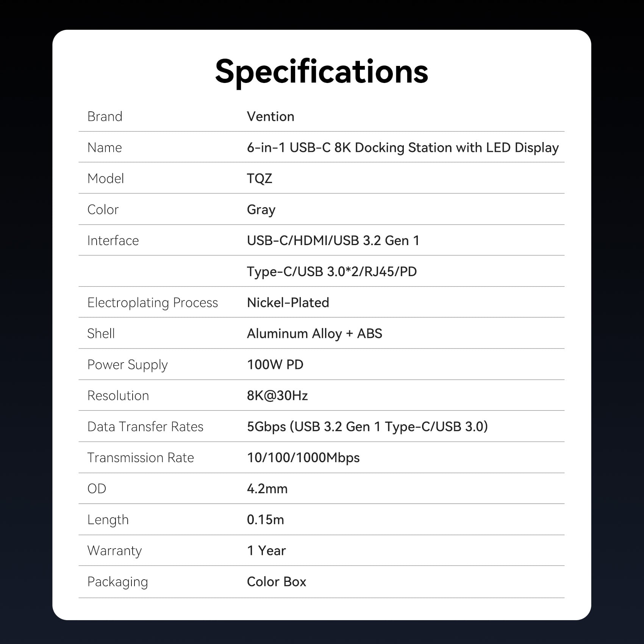Select the Electroplating Process label
The width and height of the screenshot is (644, 644).
coord(153,303)
